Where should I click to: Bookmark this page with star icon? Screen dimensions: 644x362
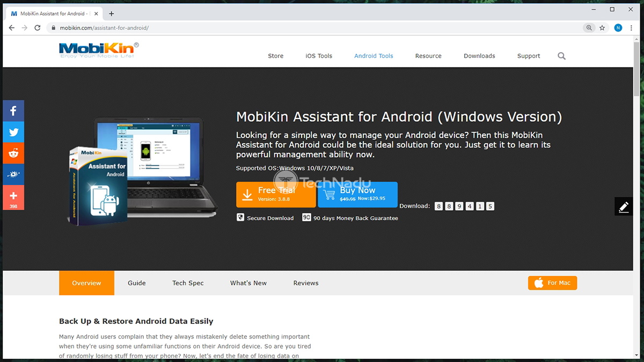(x=602, y=28)
